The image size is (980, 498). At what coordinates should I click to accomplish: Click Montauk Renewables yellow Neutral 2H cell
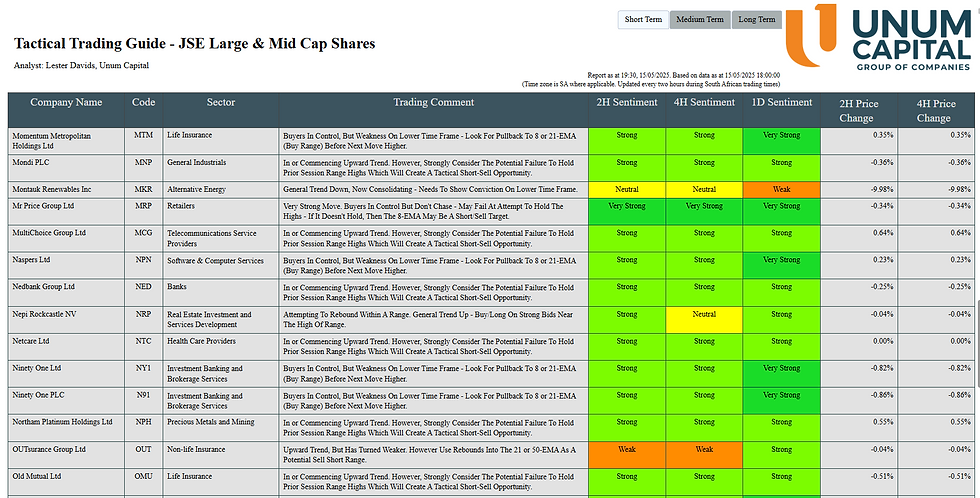[x=627, y=190]
